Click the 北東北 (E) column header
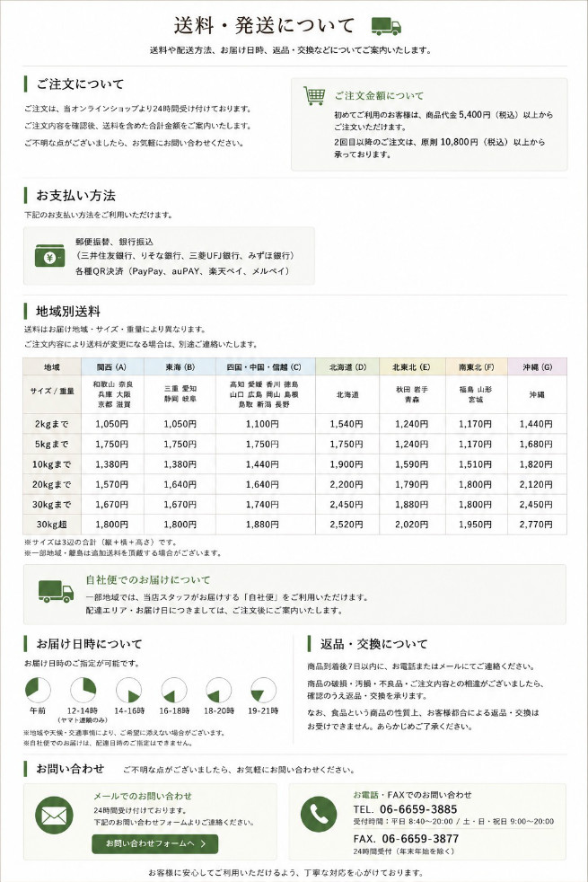The image size is (588, 882). click(412, 366)
